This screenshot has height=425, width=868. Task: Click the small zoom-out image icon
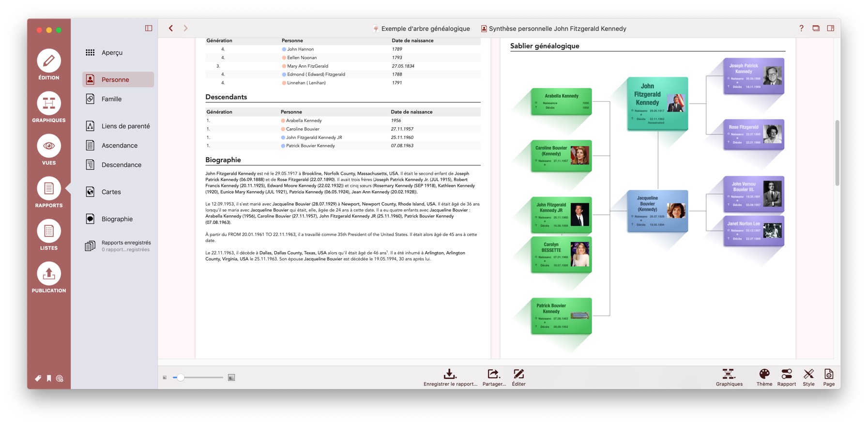click(165, 378)
